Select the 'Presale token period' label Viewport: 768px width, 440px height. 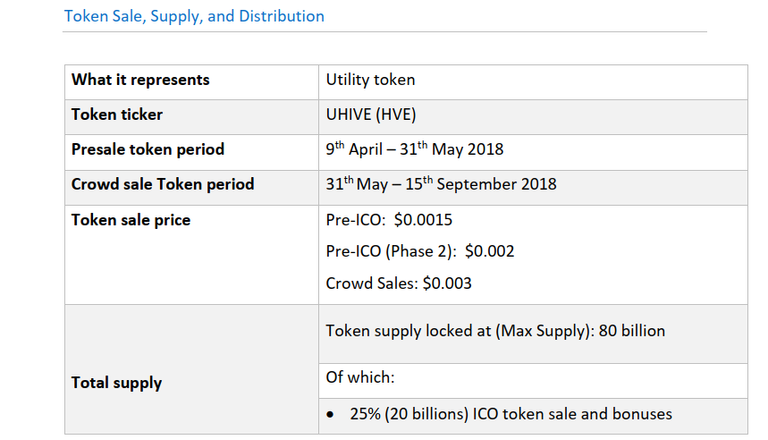click(148, 150)
